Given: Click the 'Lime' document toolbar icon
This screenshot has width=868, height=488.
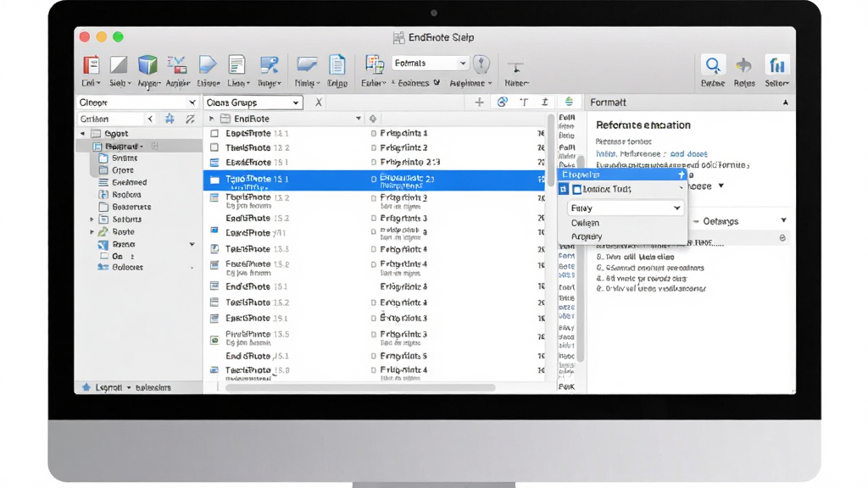Looking at the screenshot, I should click(237, 65).
